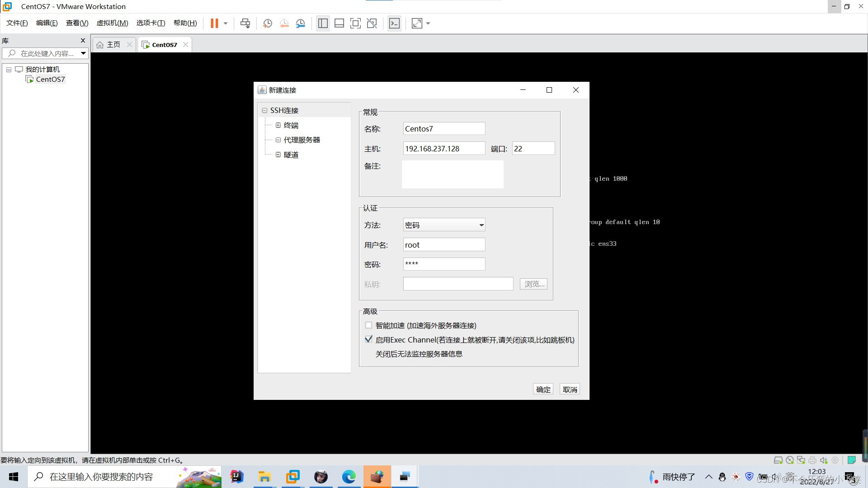Select the 终端 tree item
Image resolution: width=868 pixels, height=488 pixels.
291,125
